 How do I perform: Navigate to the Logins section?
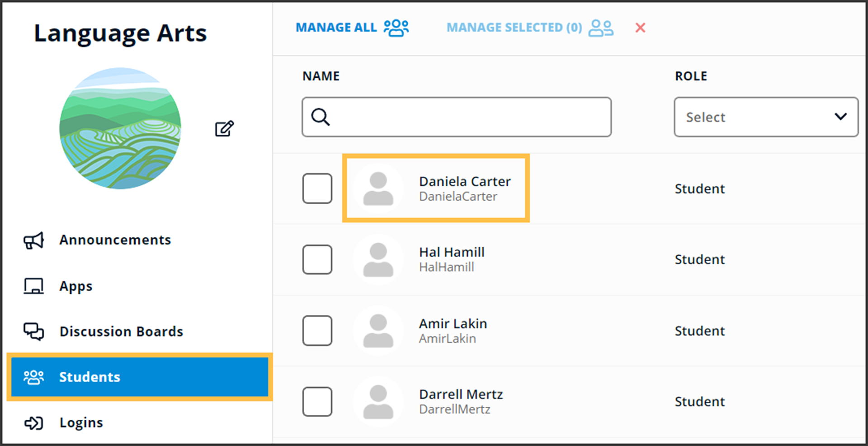click(81, 423)
